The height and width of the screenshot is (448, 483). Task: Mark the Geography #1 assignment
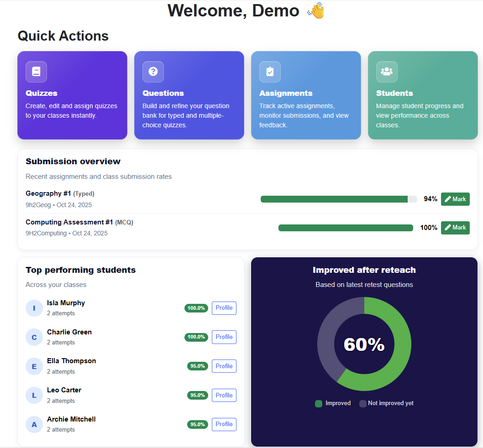(455, 199)
